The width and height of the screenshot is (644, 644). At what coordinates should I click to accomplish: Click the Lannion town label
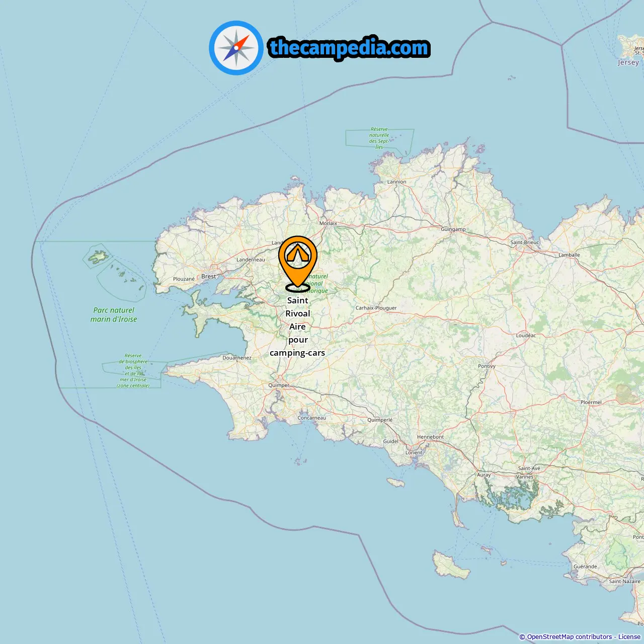[x=396, y=182]
